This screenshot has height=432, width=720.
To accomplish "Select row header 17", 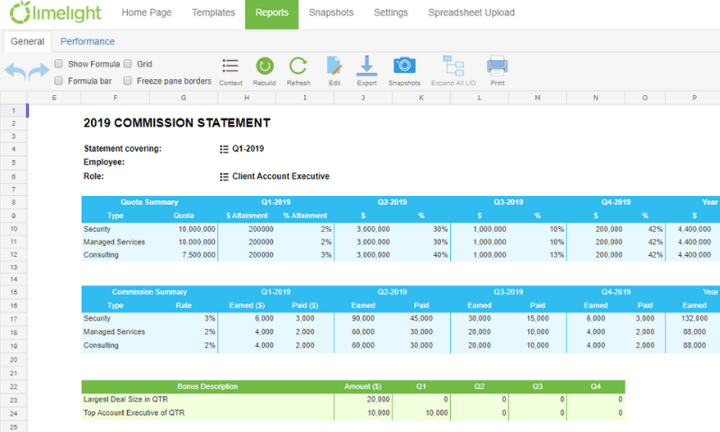I will point(13,319).
